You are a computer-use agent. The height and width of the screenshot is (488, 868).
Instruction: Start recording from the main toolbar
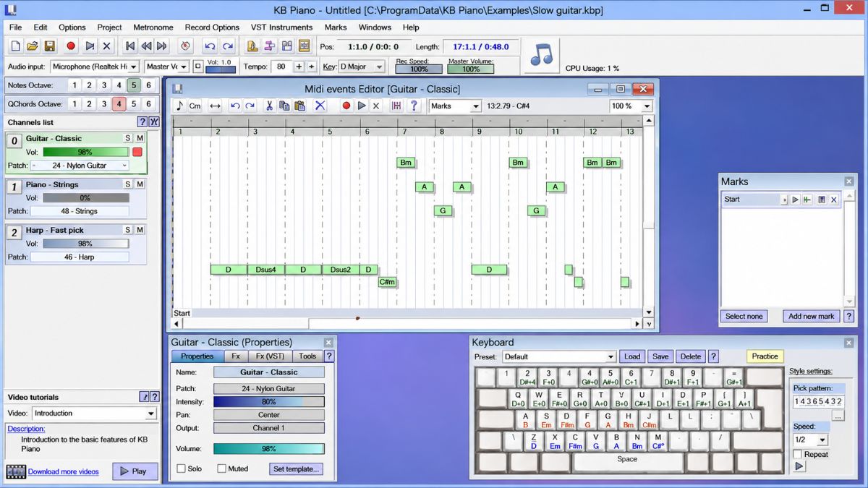(71, 46)
